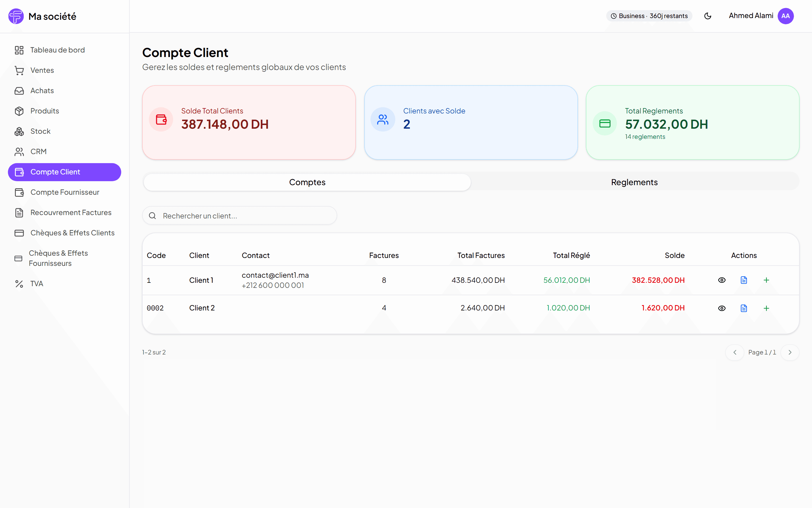The width and height of the screenshot is (812, 508).
Task: Open Chèques & Effets Clients
Action: click(x=64, y=233)
